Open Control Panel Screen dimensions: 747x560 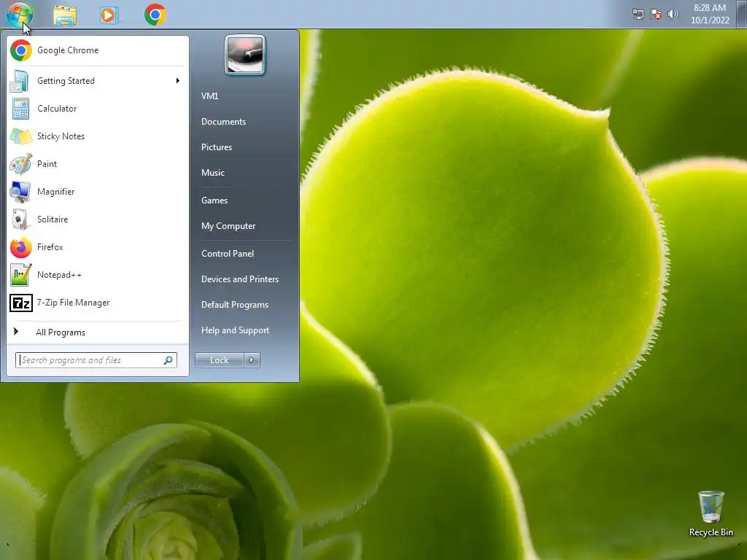[228, 254]
